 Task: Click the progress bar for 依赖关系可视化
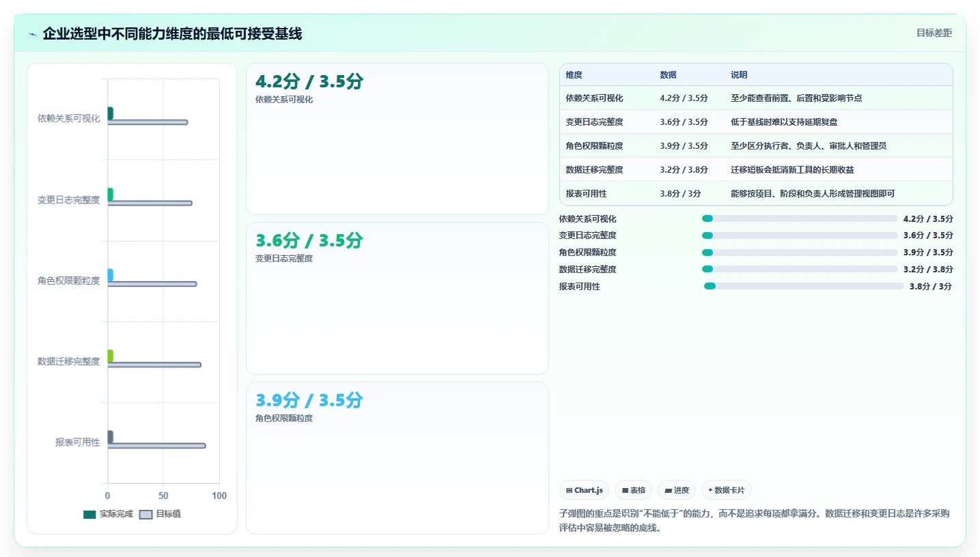(x=800, y=218)
